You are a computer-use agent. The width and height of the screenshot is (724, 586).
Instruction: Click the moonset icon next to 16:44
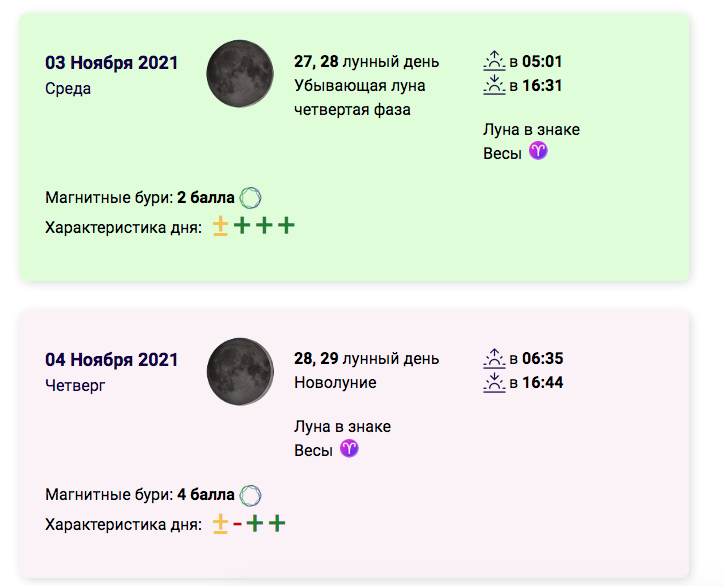tap(495, 382)
